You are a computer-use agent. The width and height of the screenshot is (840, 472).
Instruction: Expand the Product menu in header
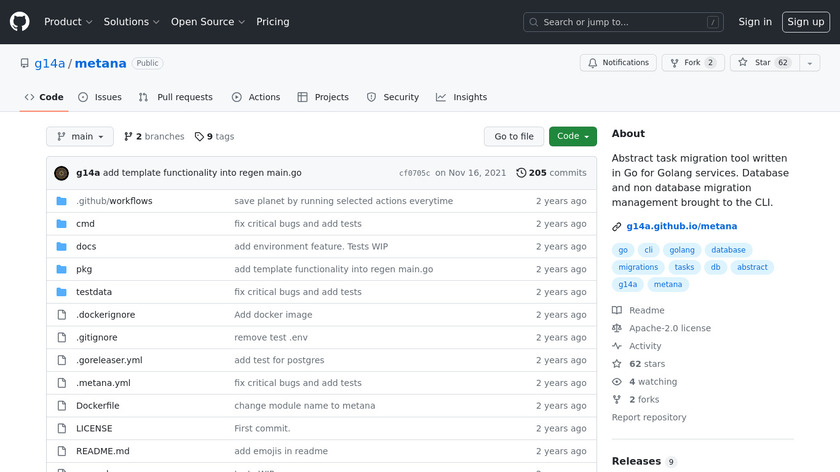[x=68, y=22]
